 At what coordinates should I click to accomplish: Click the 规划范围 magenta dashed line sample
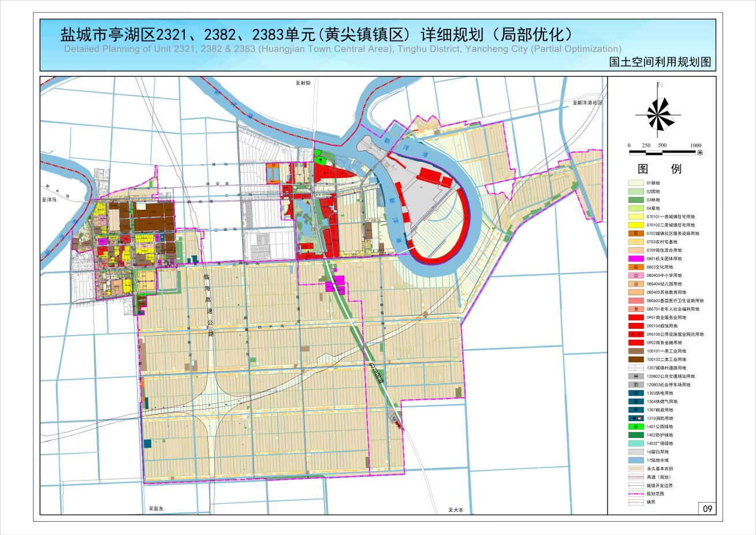tap(636, 494)
